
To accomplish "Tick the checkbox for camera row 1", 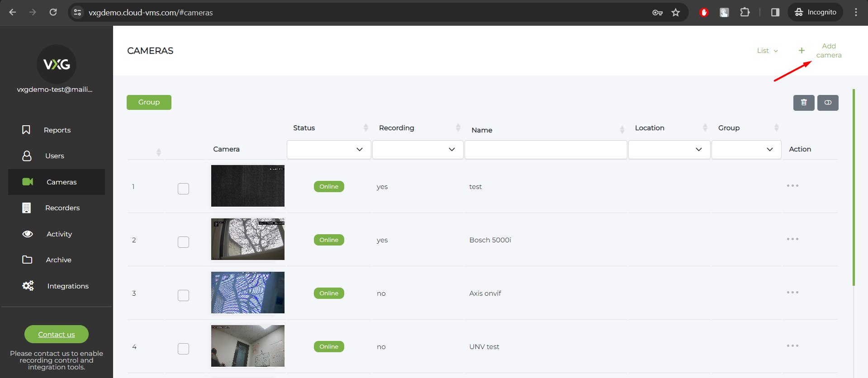I will [183, 189].
